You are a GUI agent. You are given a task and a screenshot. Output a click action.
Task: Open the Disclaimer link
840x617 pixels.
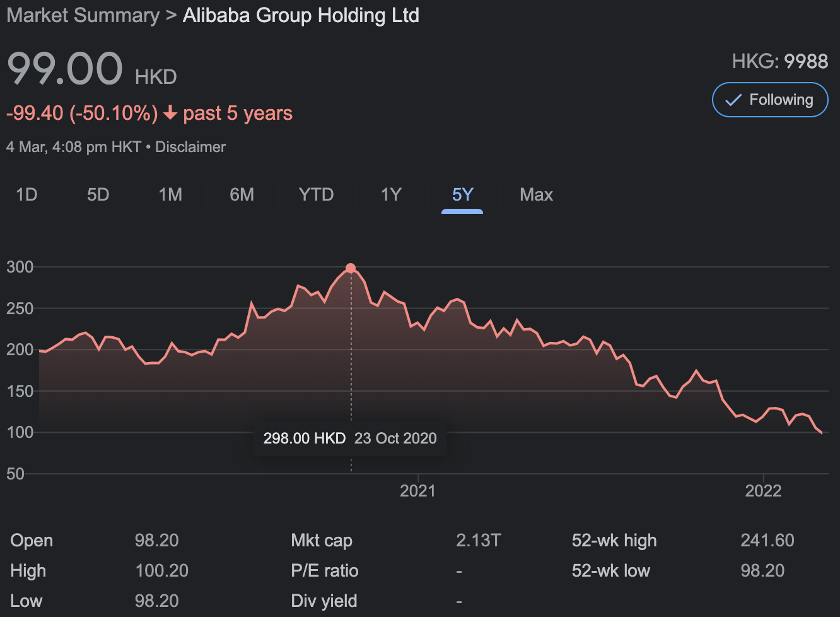[x=190, y=147]
